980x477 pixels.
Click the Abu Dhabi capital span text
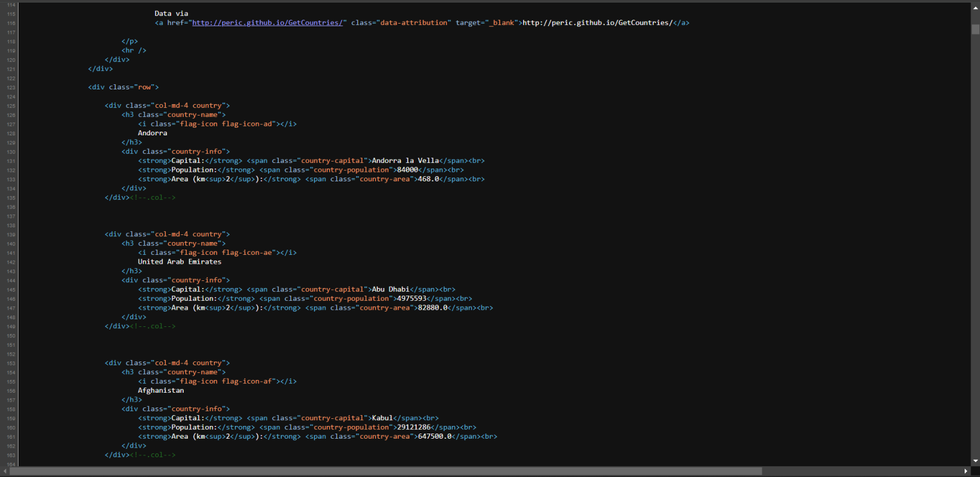pyautogui.click(x=391, y=289)
